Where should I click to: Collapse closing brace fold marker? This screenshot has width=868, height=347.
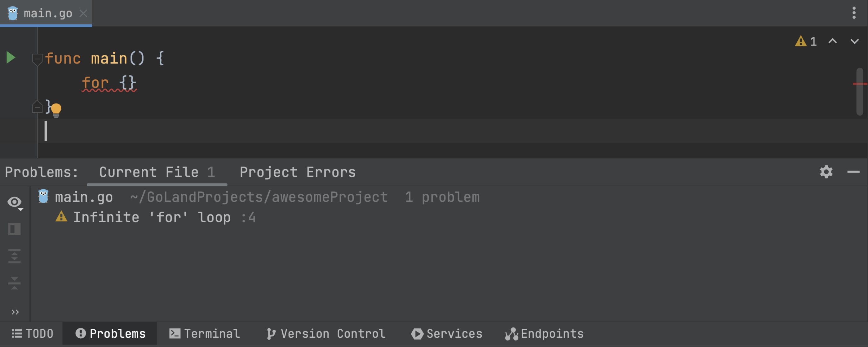[x=37, y=107]
